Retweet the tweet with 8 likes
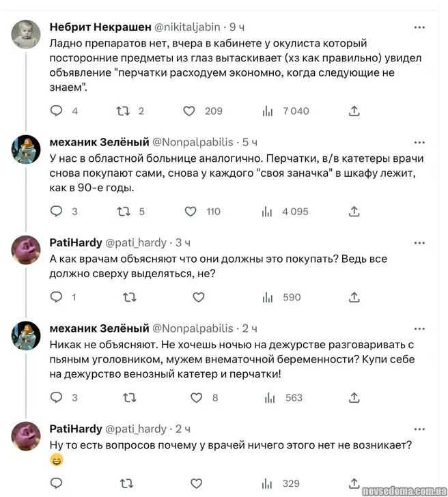This screenshot has height=497, width=448. click(x=128, y=397)
